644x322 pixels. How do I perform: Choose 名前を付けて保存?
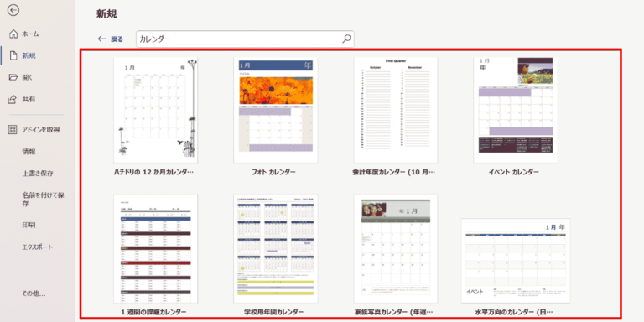[43, 199]
